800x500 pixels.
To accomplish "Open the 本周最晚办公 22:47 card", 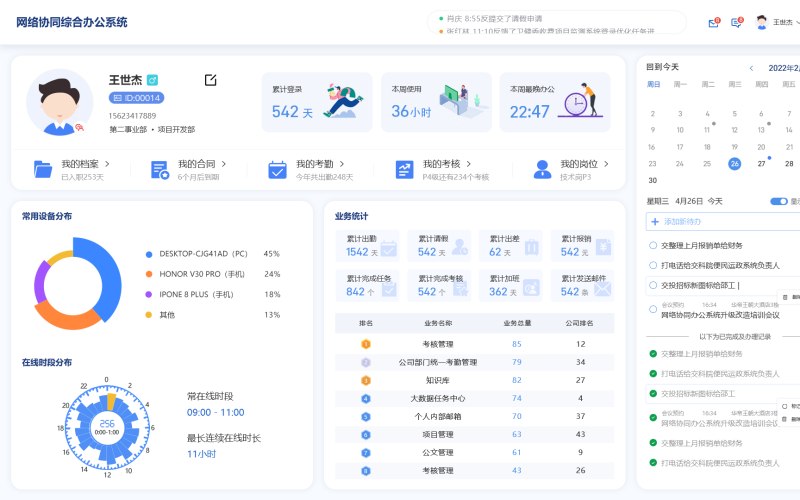I will pyautogui.click(x=555, y=102).
